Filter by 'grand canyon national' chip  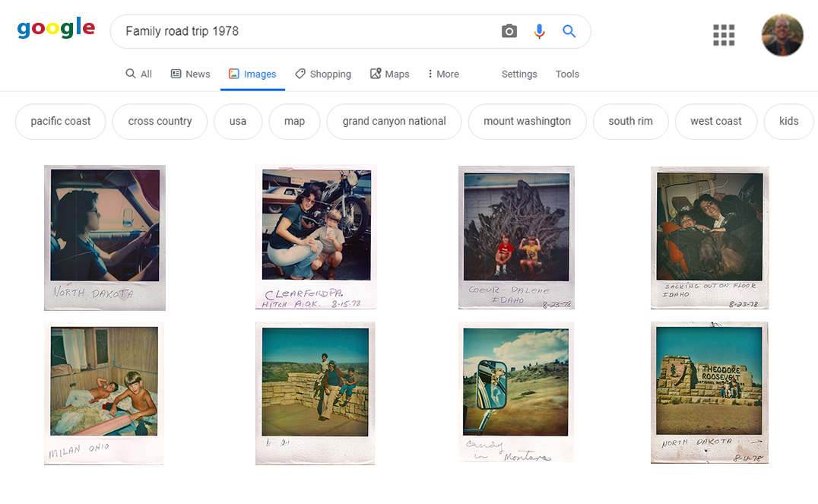[394, 122]
